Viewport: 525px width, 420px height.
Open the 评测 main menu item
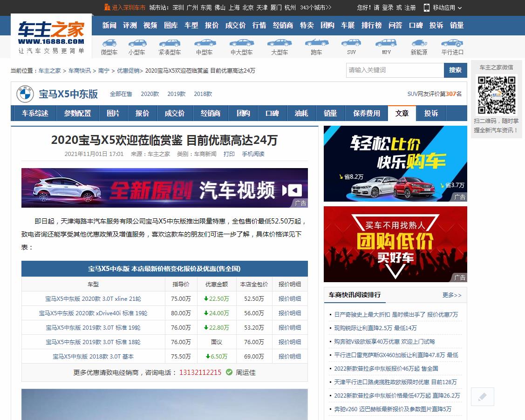coord(130,26)
